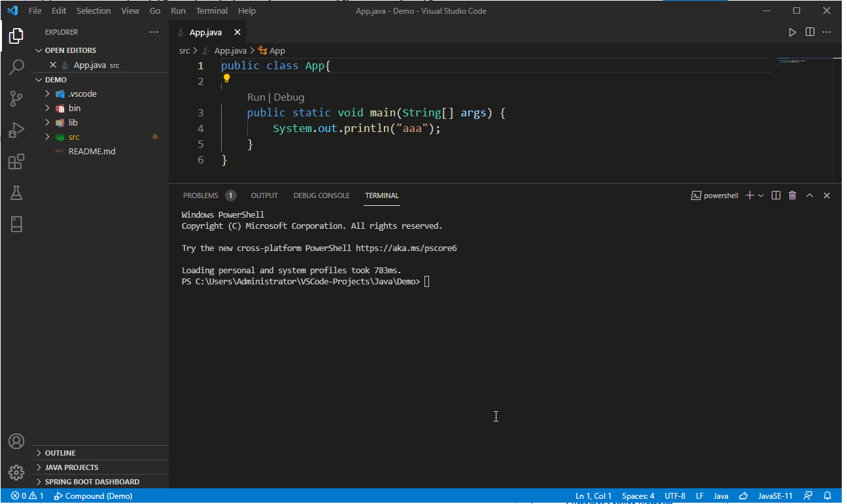847x504 pixels.
Task: Select the Java language mode
Action: pos(721,496)
